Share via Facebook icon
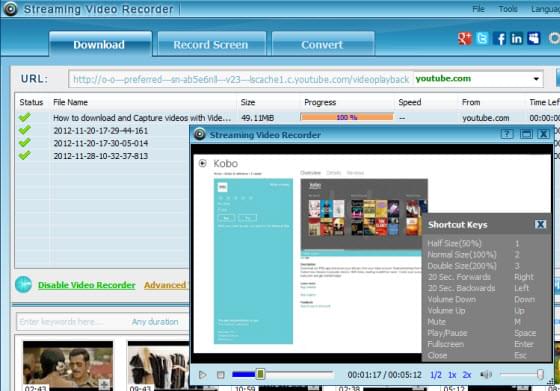 [499, 38]
